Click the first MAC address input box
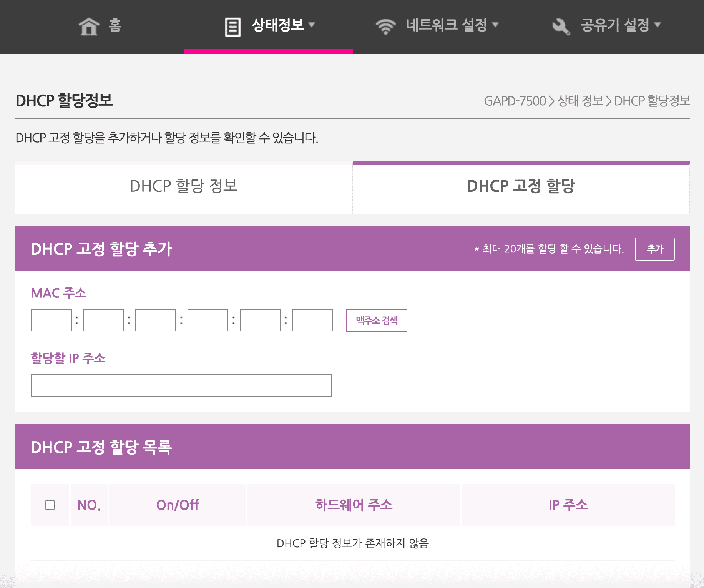 click(x=51, y=320)
